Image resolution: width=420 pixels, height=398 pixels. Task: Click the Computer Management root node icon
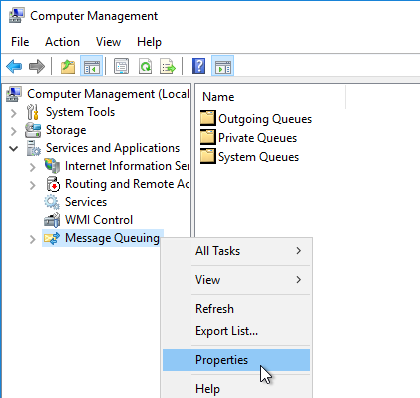tap(14, 94)
